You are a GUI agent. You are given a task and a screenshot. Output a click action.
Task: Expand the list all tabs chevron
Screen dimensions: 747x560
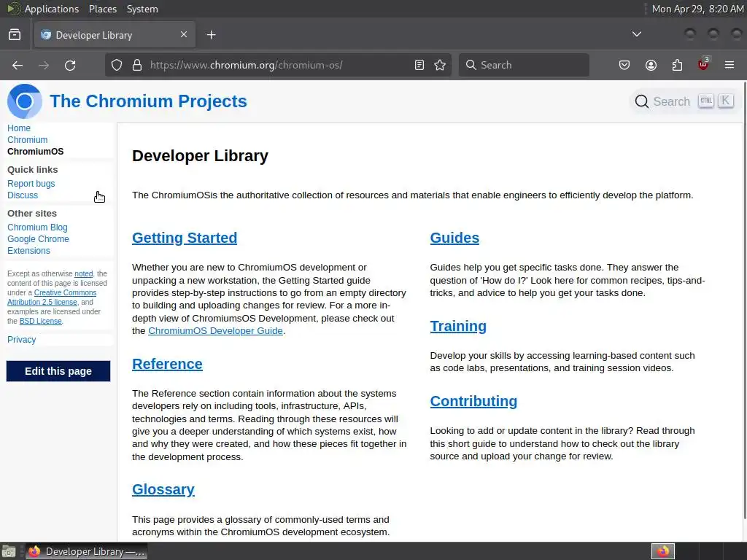pos(636,34)
